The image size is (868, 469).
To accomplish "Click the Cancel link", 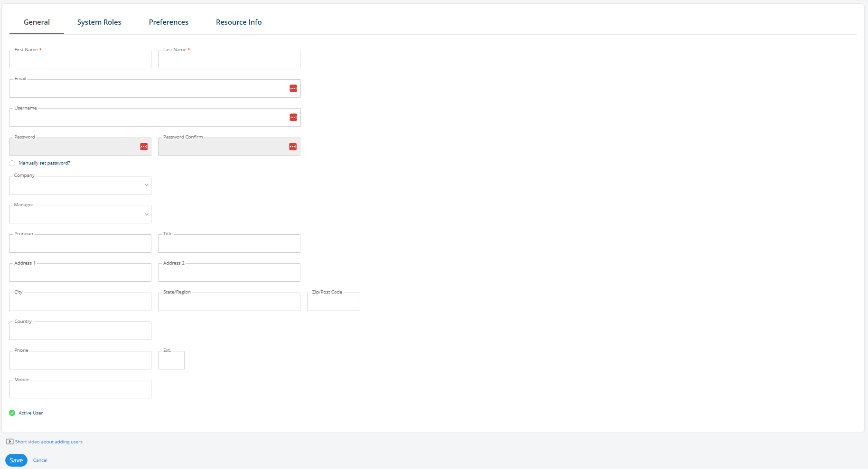I will [40, 460].
